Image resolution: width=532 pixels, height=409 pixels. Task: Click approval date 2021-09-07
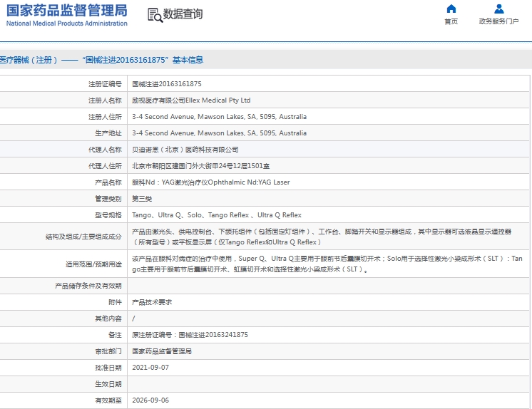click(150, 368)
